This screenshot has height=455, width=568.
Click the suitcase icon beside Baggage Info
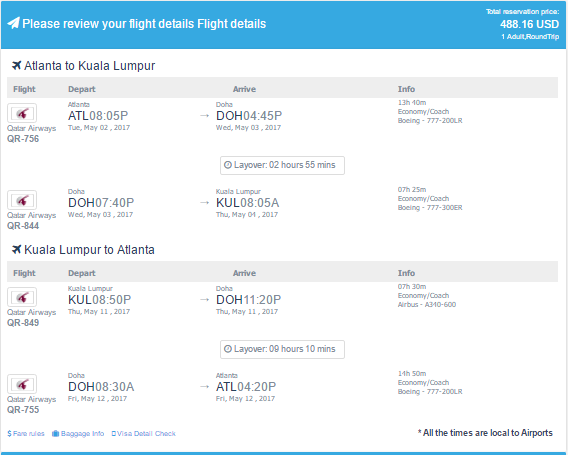pos(55,434)
